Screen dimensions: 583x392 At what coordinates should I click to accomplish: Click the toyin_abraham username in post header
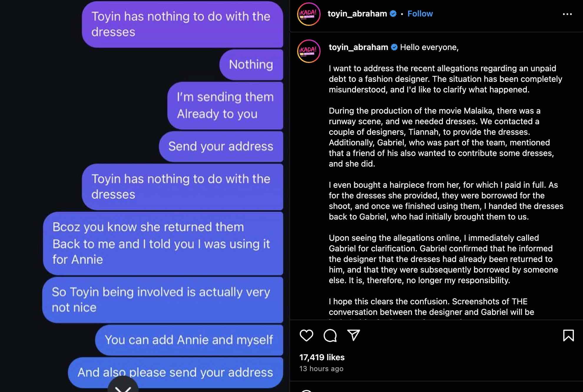pyautogui.click(x=357, y=14)
